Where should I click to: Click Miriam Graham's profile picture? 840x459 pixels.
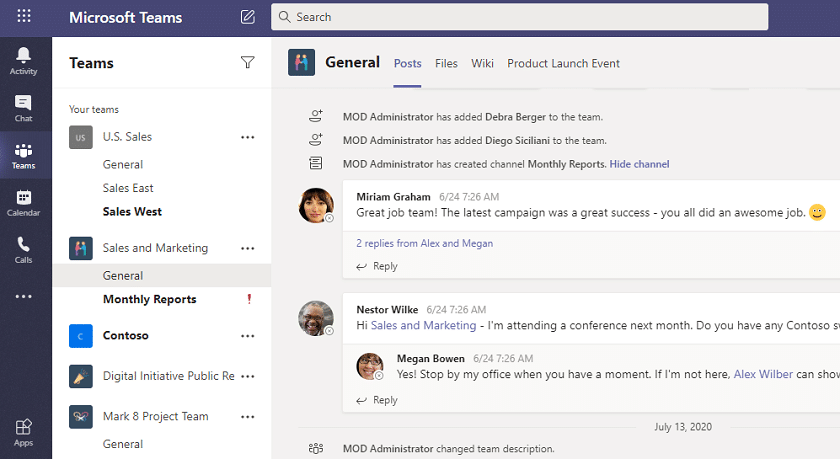[316, 205]
